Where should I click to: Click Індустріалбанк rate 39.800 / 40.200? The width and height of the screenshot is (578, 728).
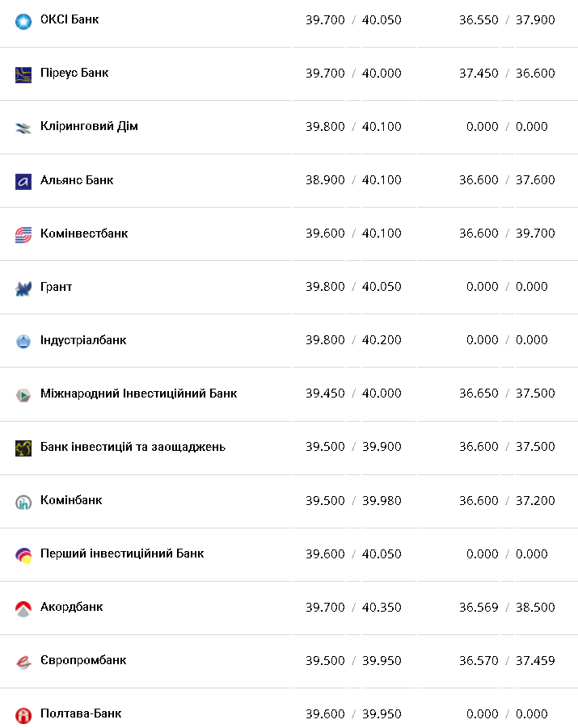coord(353,340)
